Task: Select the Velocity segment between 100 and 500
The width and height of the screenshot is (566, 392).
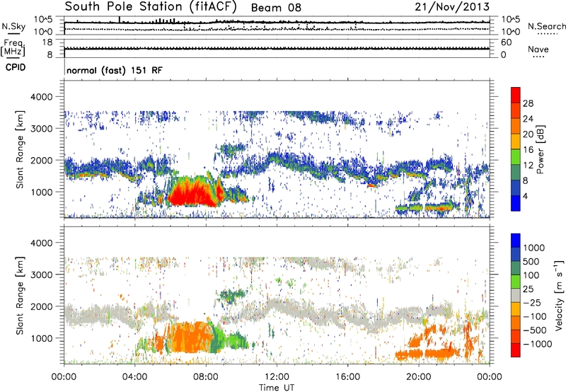Action: click(516, 268)
